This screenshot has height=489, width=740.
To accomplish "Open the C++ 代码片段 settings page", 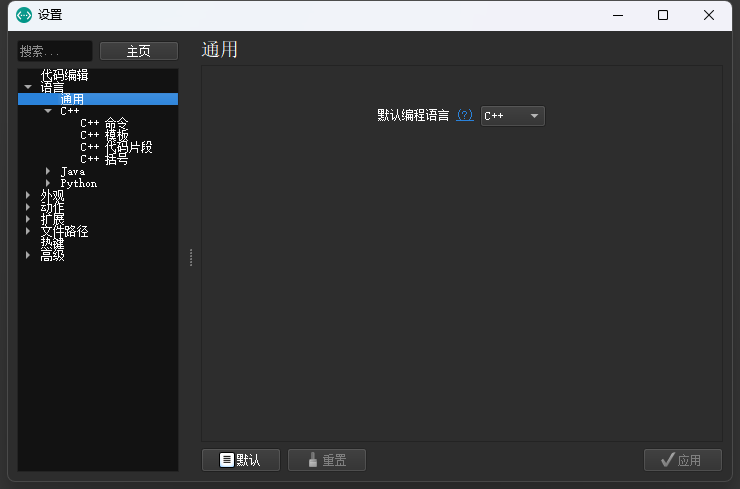I will [x=116, y=148].
